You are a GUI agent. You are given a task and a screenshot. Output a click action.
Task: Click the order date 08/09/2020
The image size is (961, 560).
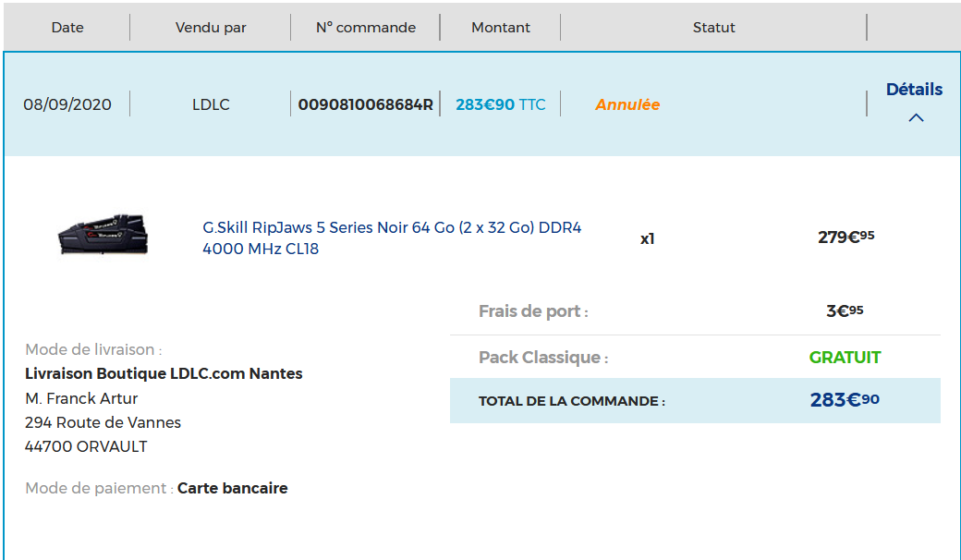(x=67, y=104)
